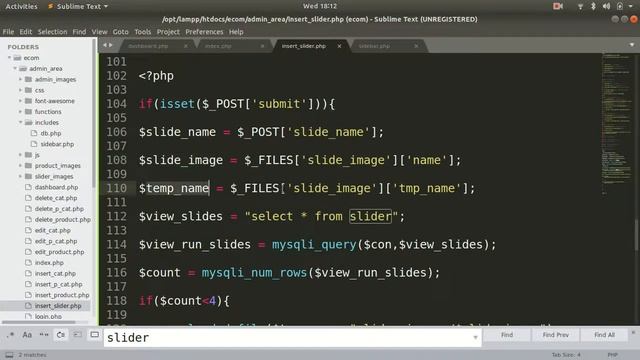Select insert_slider.php in sidebar
The height and width of the screenshot is (360, 640).
(58, 306)
